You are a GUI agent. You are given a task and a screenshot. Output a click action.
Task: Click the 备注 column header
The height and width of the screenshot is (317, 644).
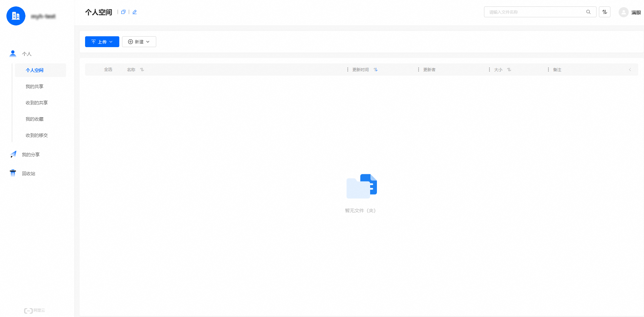pyautogui.click(x=557, y=70)
